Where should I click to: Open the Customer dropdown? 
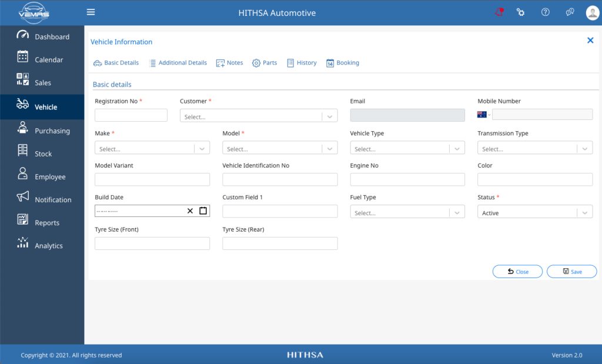pos(259,116)
